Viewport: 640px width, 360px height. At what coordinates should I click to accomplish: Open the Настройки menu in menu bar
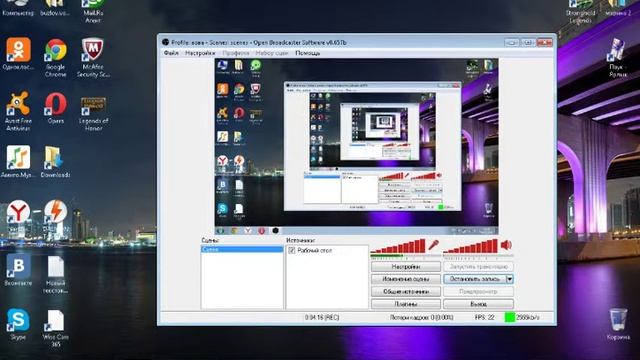tap(200, 53)
